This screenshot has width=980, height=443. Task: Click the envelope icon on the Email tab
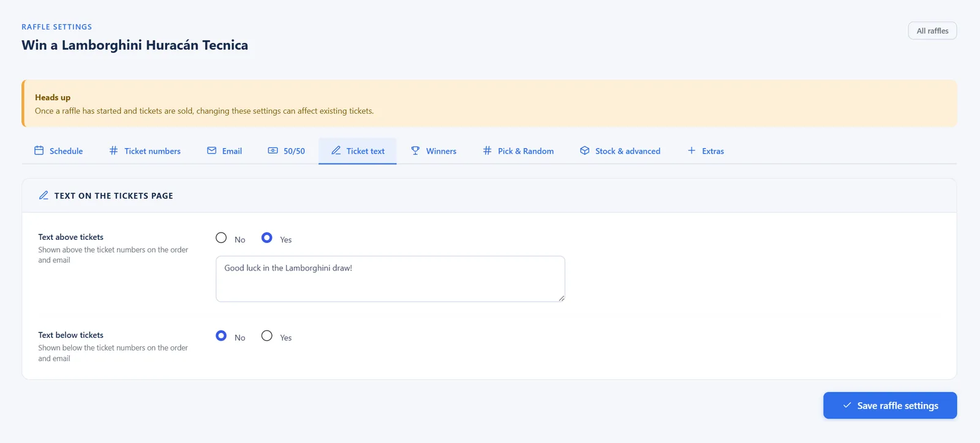[211, 151]
